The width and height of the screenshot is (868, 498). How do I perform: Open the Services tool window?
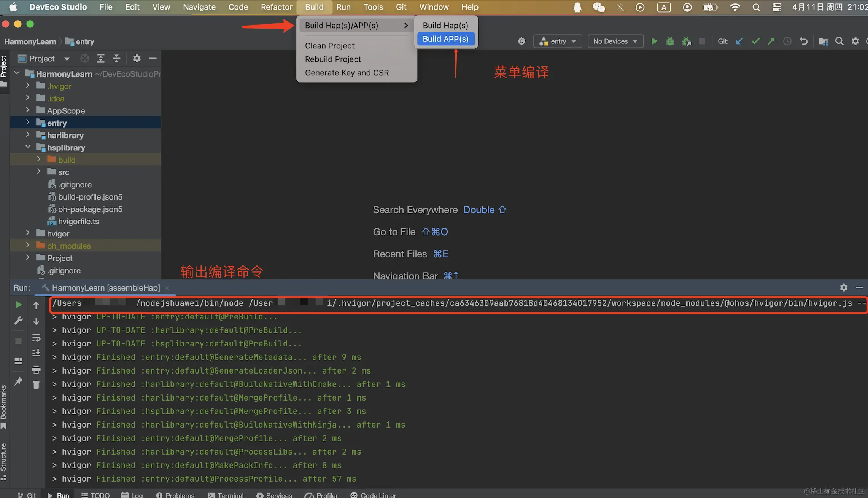coord(274,495)
